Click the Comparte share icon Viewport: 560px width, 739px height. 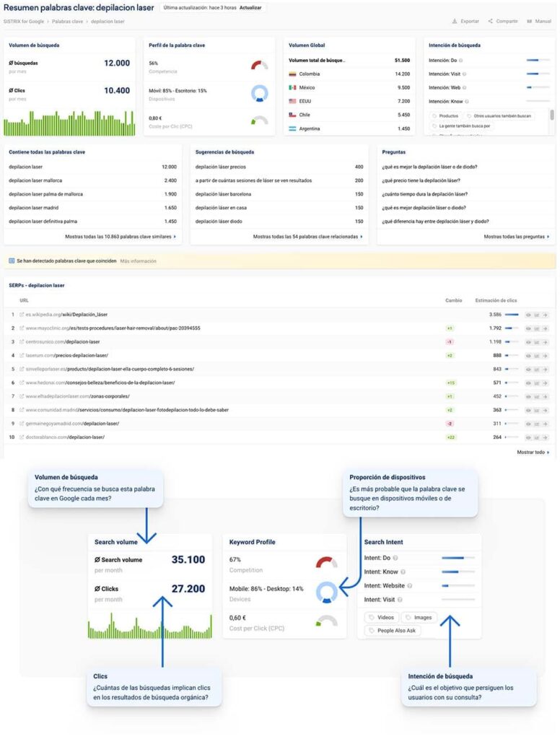point(490,21)
